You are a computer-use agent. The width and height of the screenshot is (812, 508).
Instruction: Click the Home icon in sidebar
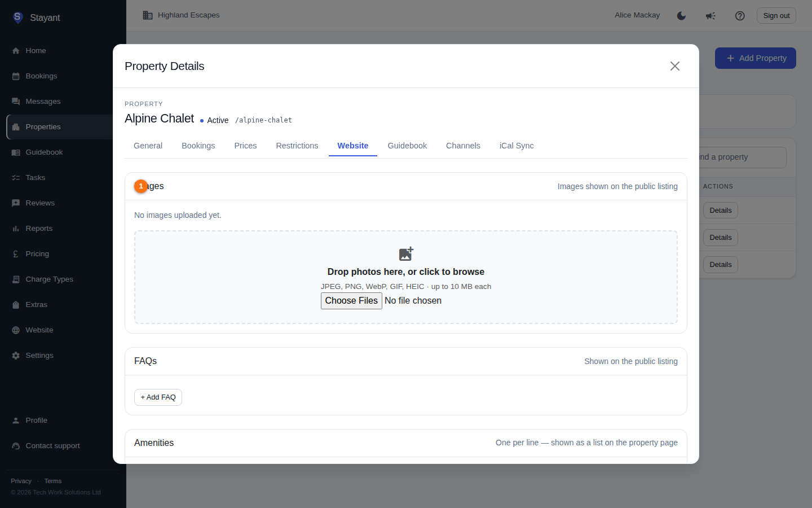tap(16, 51)
